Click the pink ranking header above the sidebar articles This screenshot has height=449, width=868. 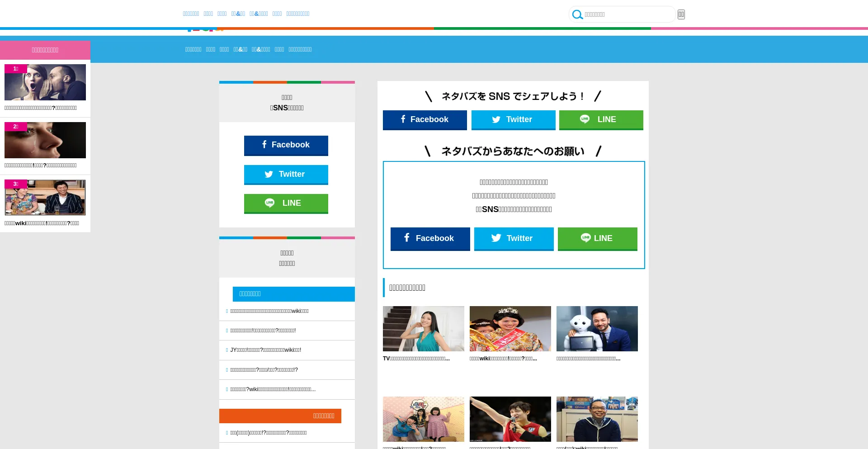[45, 50]
